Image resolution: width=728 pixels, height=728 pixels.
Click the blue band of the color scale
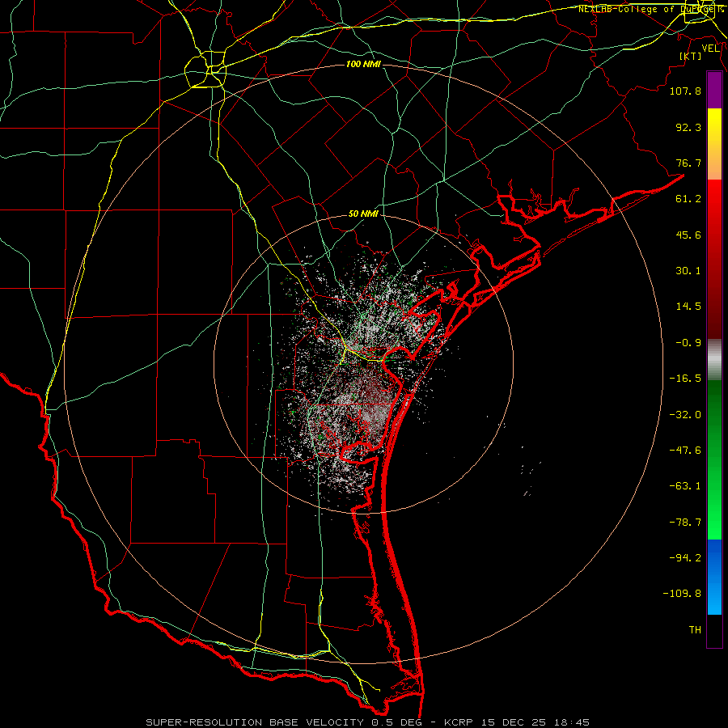coord(714,577)
